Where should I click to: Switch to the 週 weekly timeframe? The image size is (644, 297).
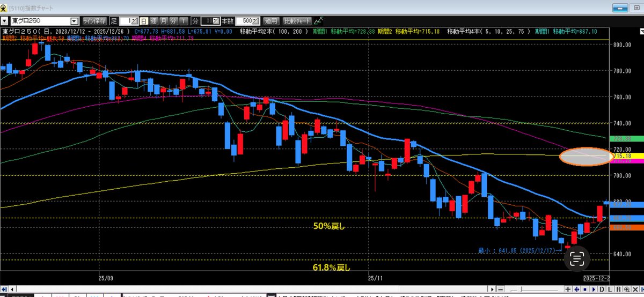(x=154, y=21)
